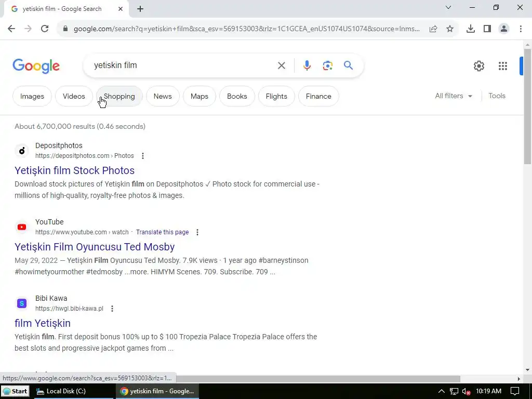Click the magnifier search button
Screen dimensions: 532x399
(x=349, y=65)
